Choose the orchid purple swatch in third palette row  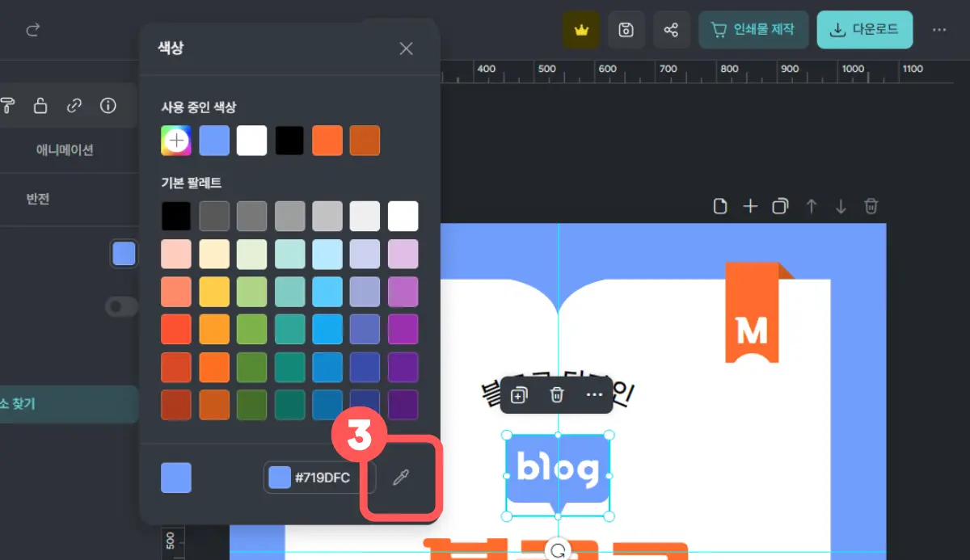tap(403, 292)
